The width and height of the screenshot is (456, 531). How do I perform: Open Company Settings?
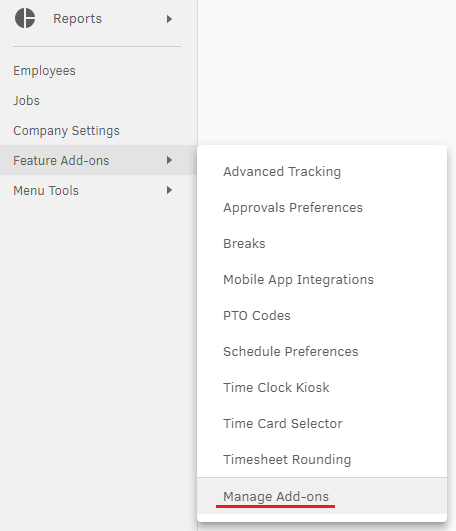tap(66, 131)
